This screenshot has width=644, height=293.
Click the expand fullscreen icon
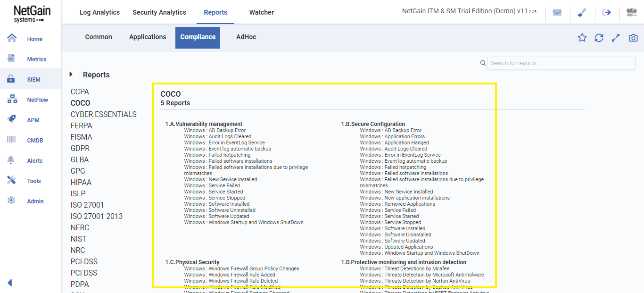point(616,38)
